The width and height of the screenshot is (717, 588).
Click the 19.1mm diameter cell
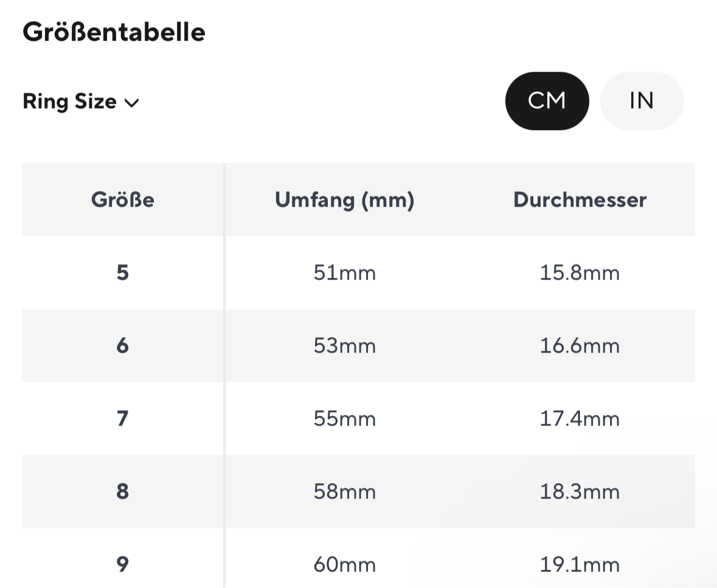(580, 565)
